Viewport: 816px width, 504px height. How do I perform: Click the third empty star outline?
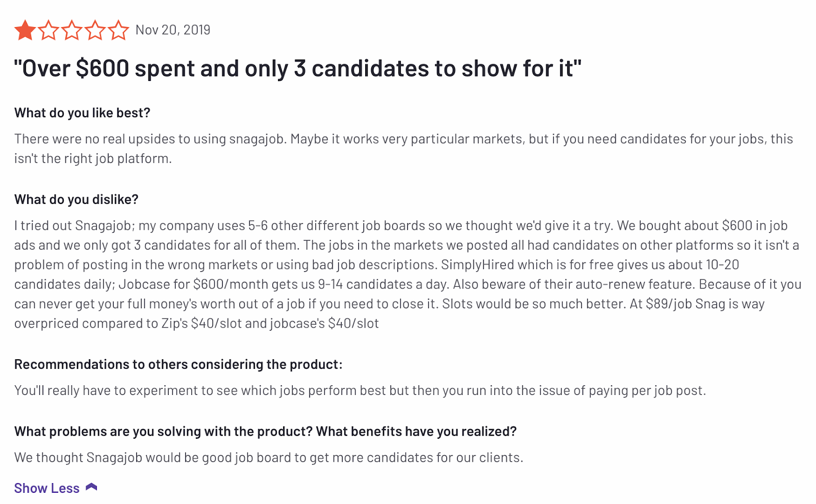pos(72,30)
